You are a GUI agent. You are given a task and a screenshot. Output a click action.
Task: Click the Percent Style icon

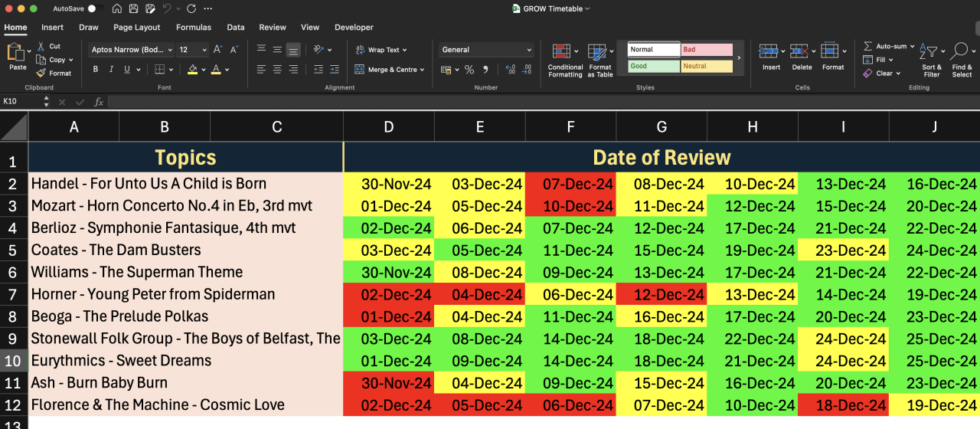(x=469, y=70)
